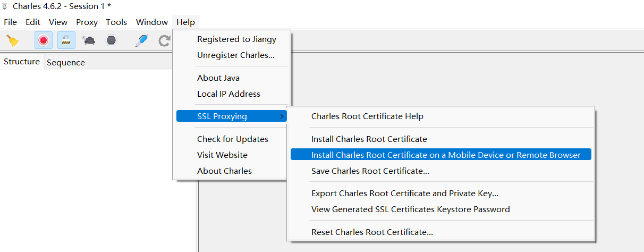Click the Charles app icon in title bar

pos(5,6)
